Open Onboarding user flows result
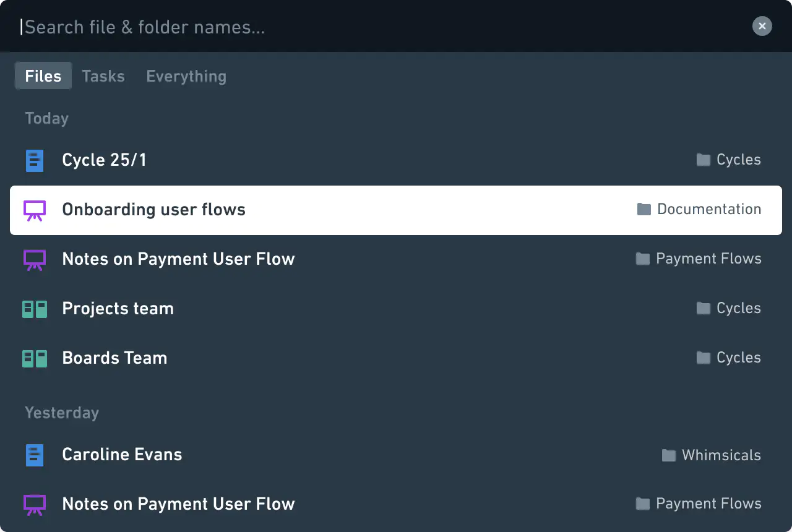 click(x=154, y=210)
